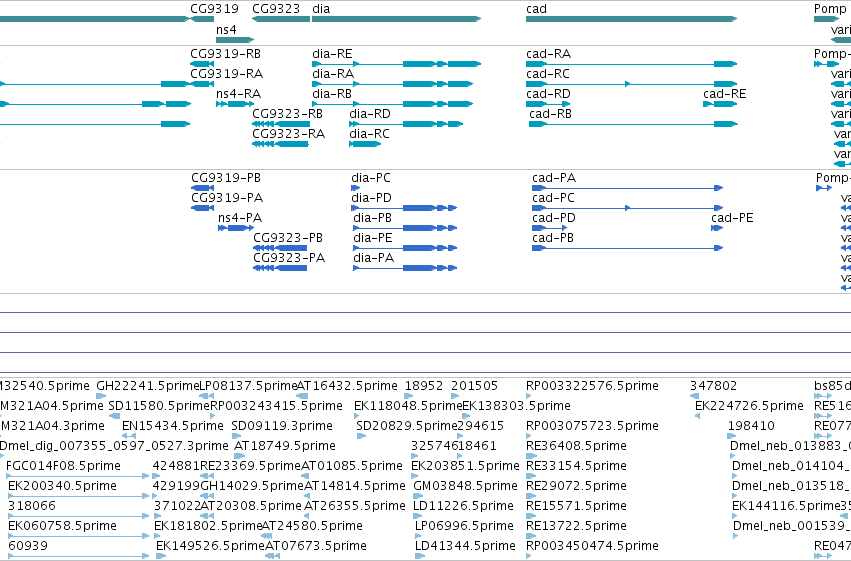851x561 pixels.
Task: Select protein cad-PE
Action: [732, 218]
